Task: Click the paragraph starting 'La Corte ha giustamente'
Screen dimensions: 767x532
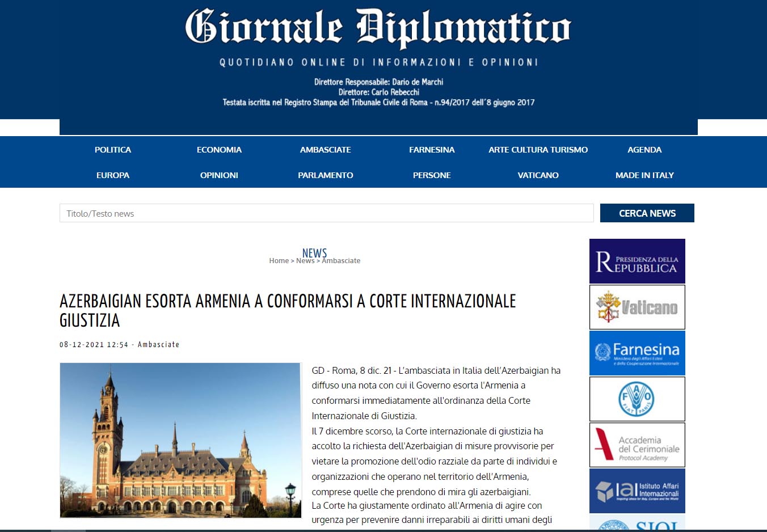Action: (x=432, y=513)
